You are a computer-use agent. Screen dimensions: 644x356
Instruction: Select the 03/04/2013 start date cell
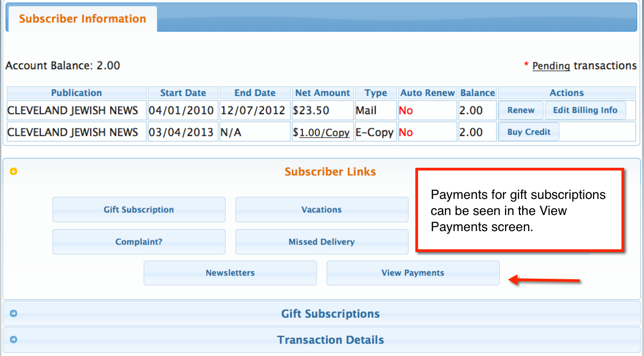[x=183, y=132]
